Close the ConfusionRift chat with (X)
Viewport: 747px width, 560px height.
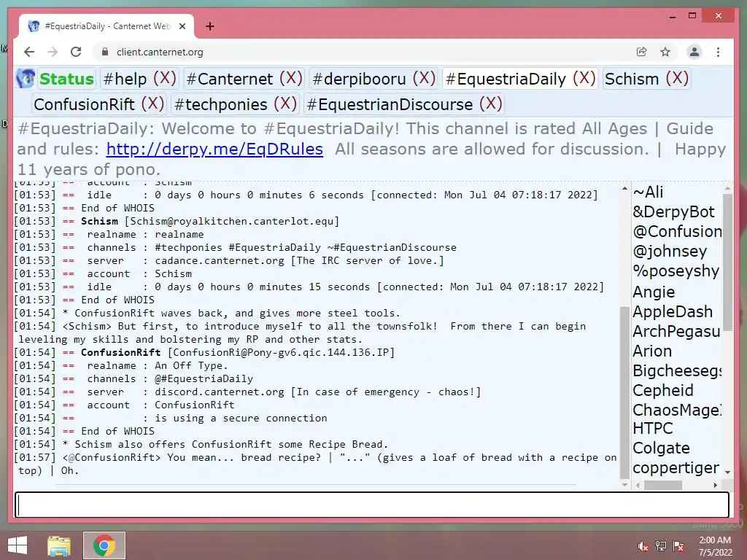pos(152,104)
